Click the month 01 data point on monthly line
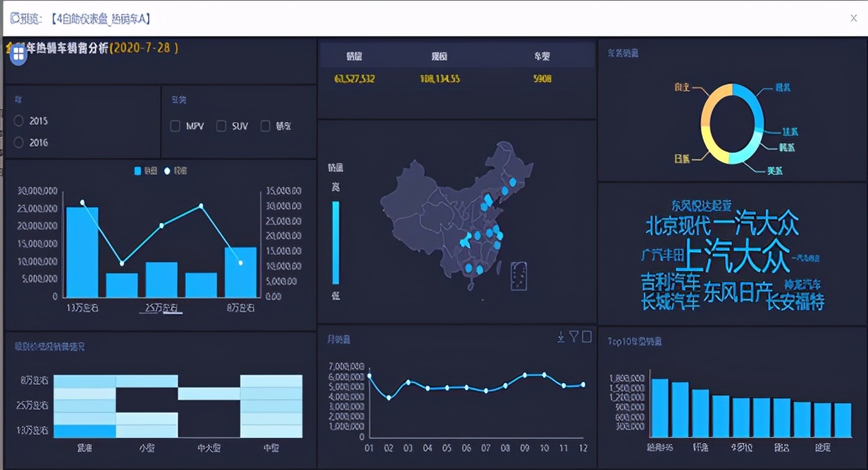This screenshot has height=470, width=868. point(369,376)
